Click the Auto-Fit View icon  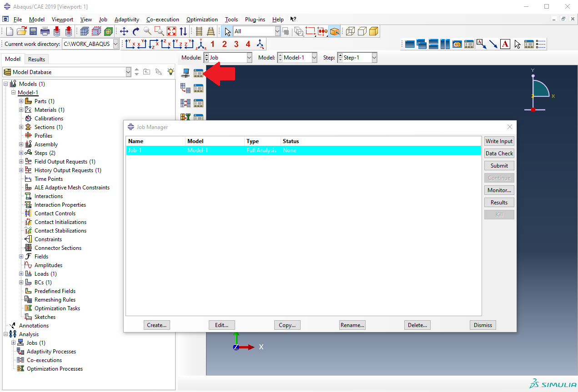(x=171, y=31)
